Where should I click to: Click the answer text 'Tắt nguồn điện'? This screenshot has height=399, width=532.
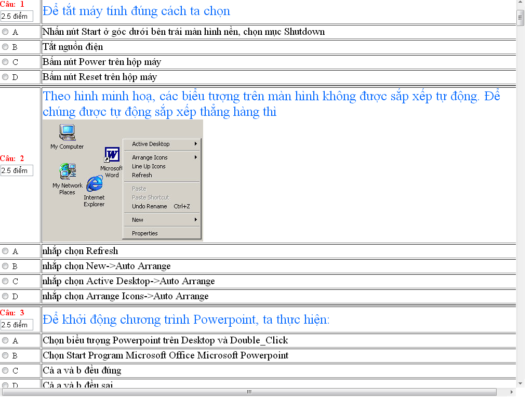73,47
